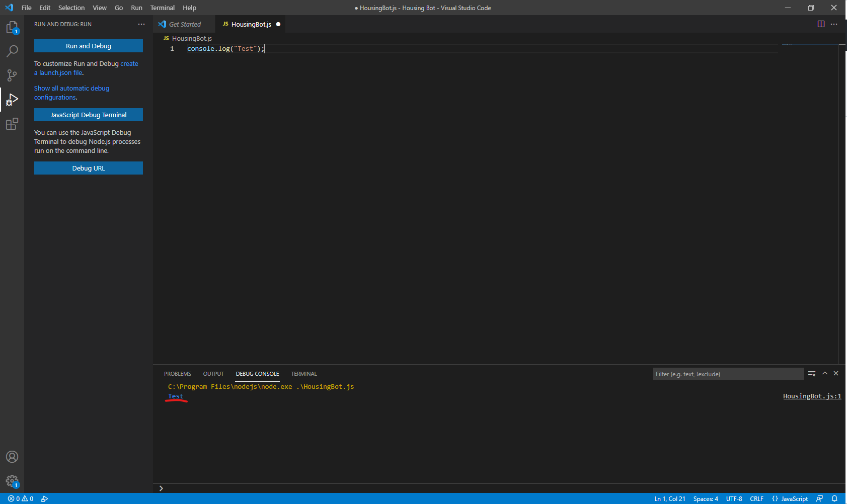Viewport: 847px width, 504px height.
Task: Click the Debug Console filter input field
Action: 727,374
